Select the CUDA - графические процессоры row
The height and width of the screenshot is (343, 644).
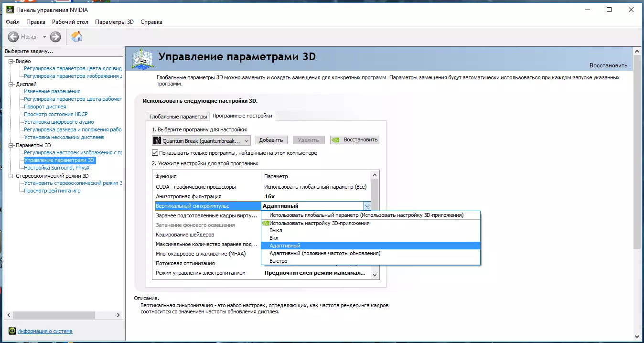[x=261, y=187]
